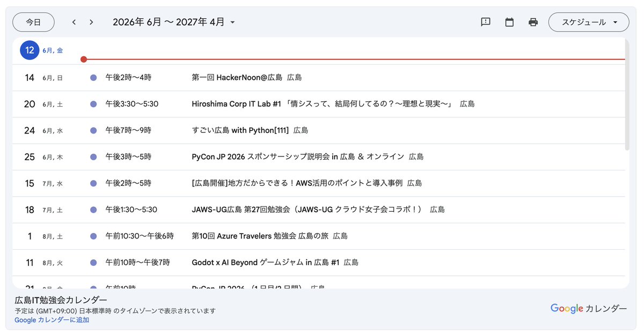Viewport: 644px width, 336px height.
Task: Click the time 午後2時〜4時
Action: pos(128,78)
